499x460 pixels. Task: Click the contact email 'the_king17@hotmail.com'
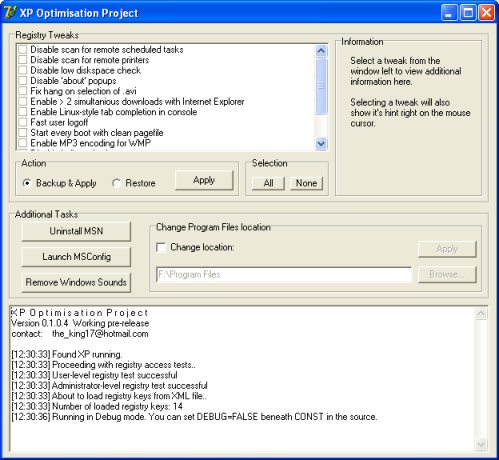pyautogui.click(x=100, y=334)
